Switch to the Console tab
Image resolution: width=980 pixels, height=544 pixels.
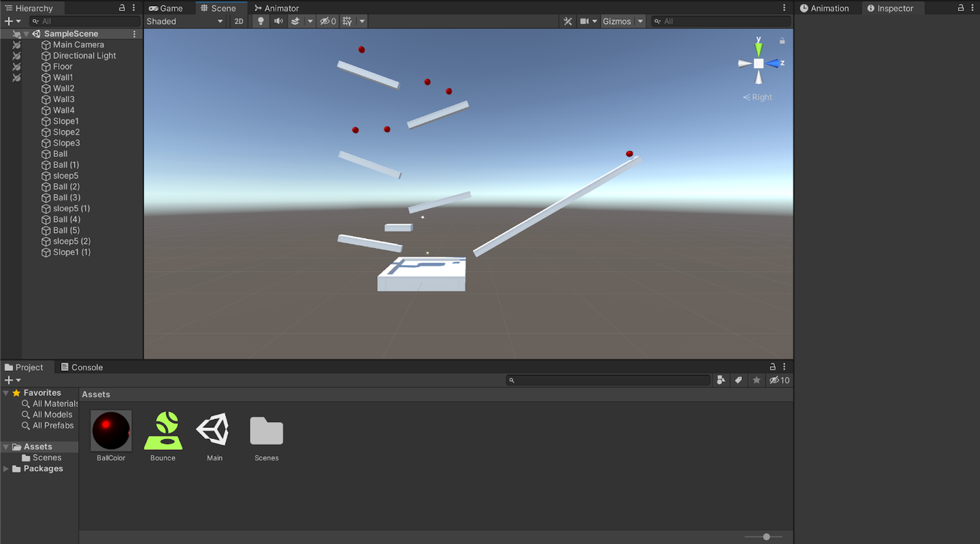coord(82,367)
